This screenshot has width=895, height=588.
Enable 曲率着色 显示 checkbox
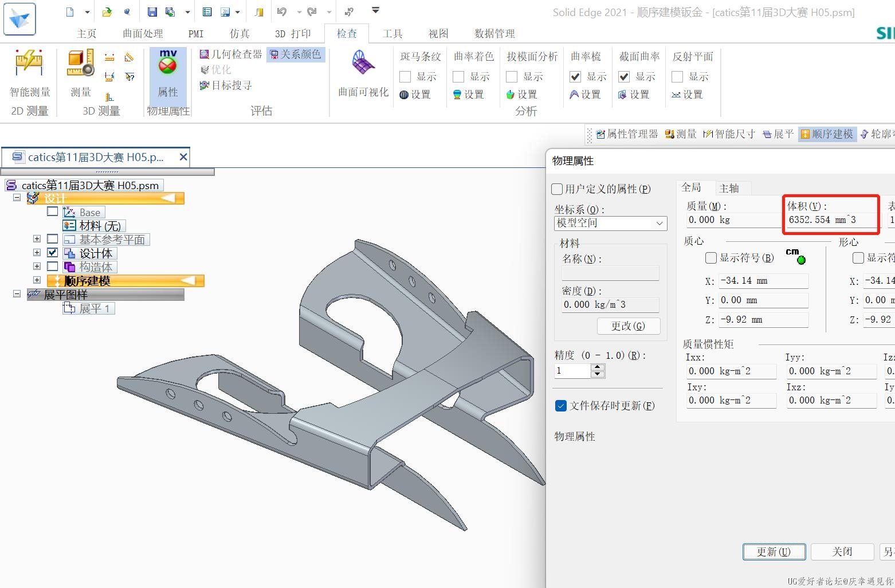[x=458, y=77]
